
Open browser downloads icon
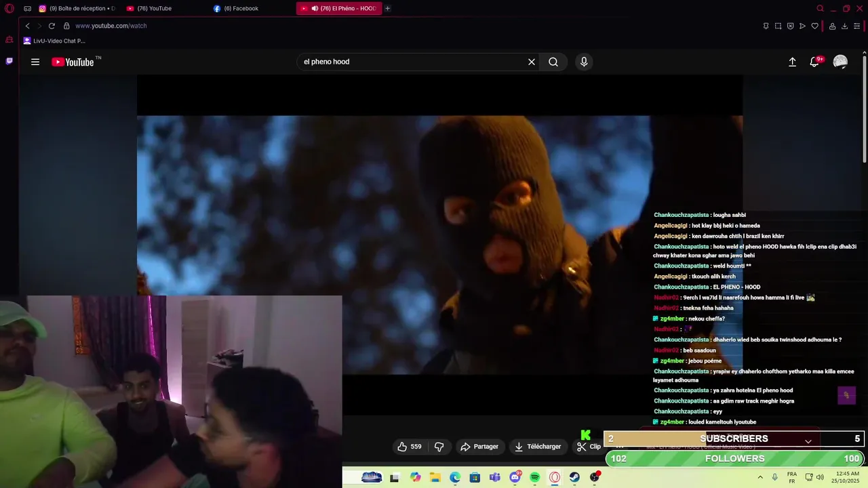coord(844,26)
